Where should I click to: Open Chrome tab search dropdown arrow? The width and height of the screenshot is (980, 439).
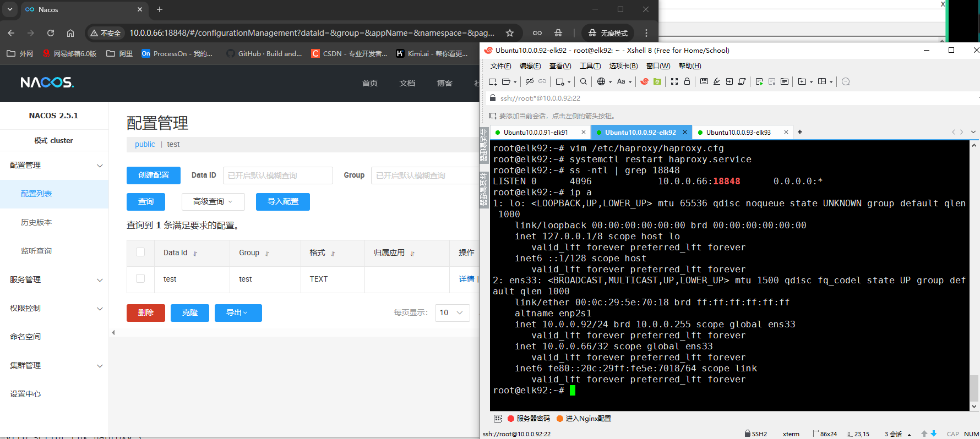click(x=10, y=9)
